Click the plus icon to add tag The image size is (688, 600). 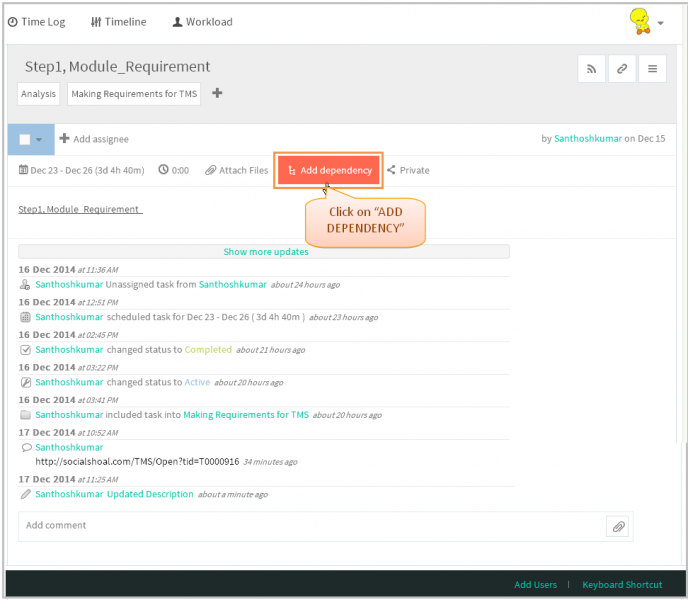click(217, 93)
